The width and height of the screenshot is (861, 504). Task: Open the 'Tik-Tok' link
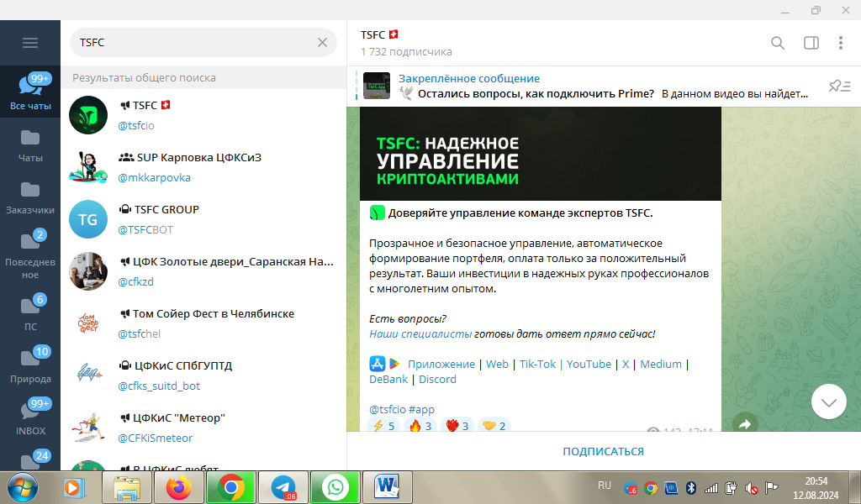(x=537, y=365)
